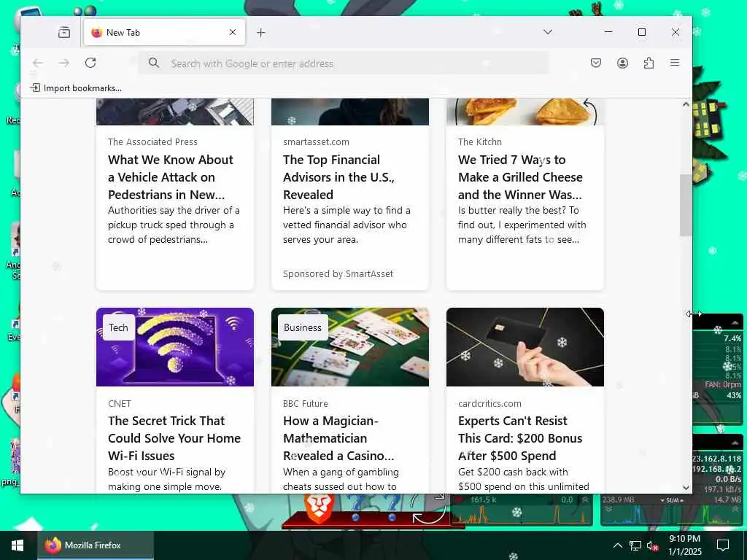Open a new tab with plus button
The height and width of the screenshot is (560, 747).
point(260,32)
